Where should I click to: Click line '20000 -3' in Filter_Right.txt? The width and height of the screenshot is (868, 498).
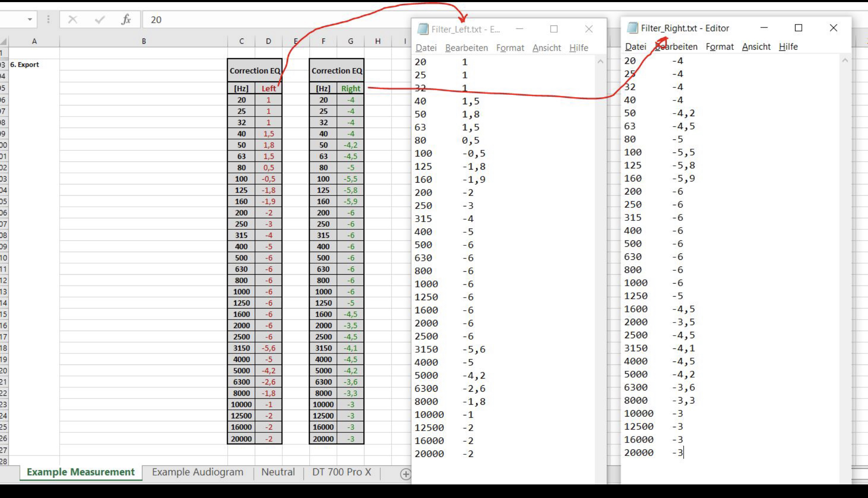tap(654, 453)
